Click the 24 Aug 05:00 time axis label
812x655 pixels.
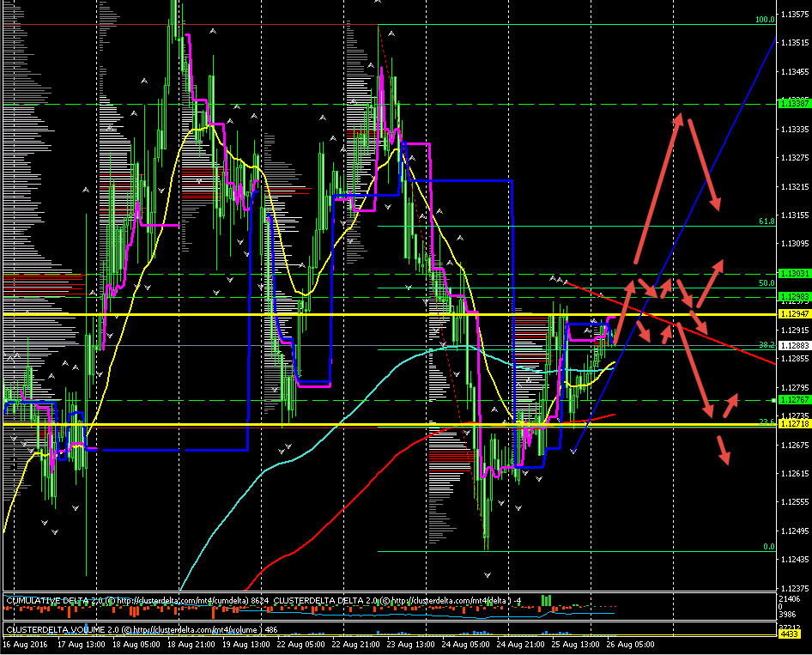coord(465,645)
